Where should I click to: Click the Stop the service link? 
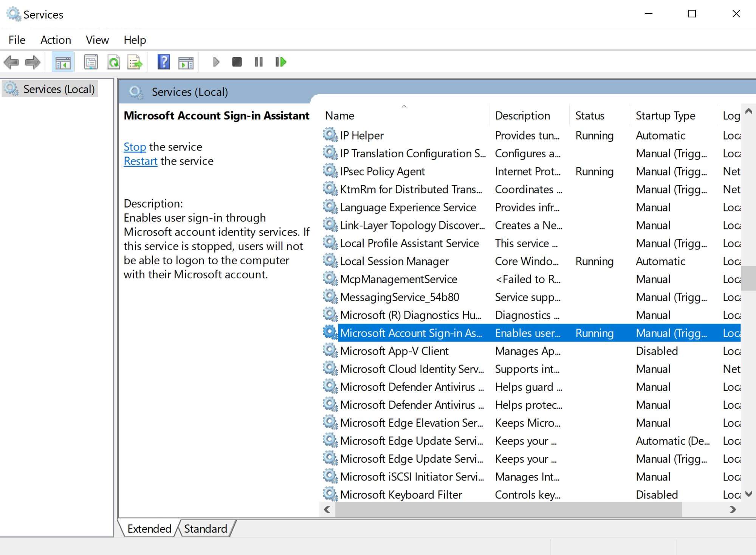tap(135, 147)
